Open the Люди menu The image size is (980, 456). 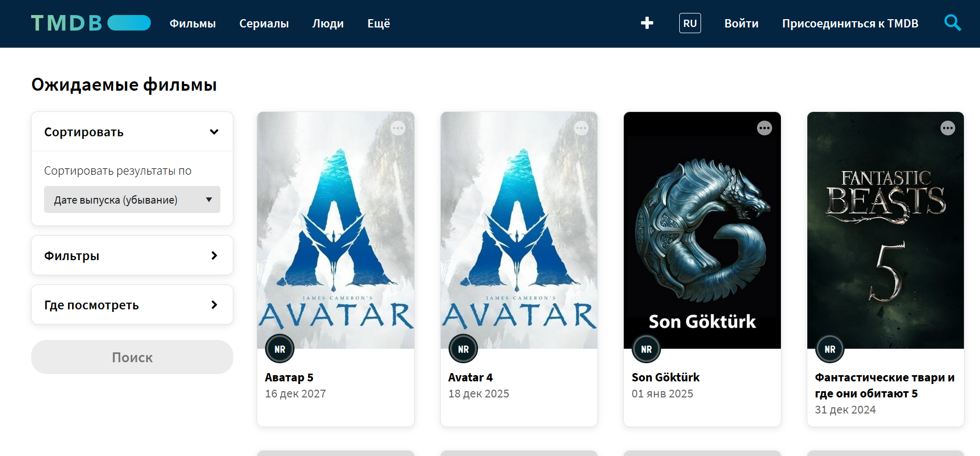click(x=328, y=23)
